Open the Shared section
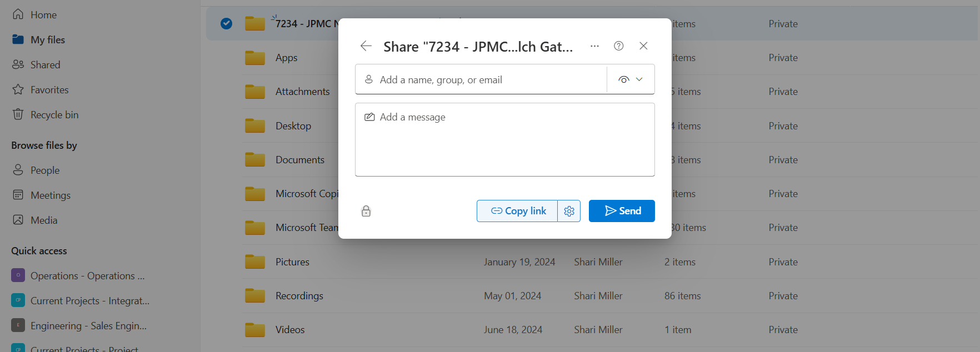This screenshot has height=352, width=980. (x=45, y=65)
